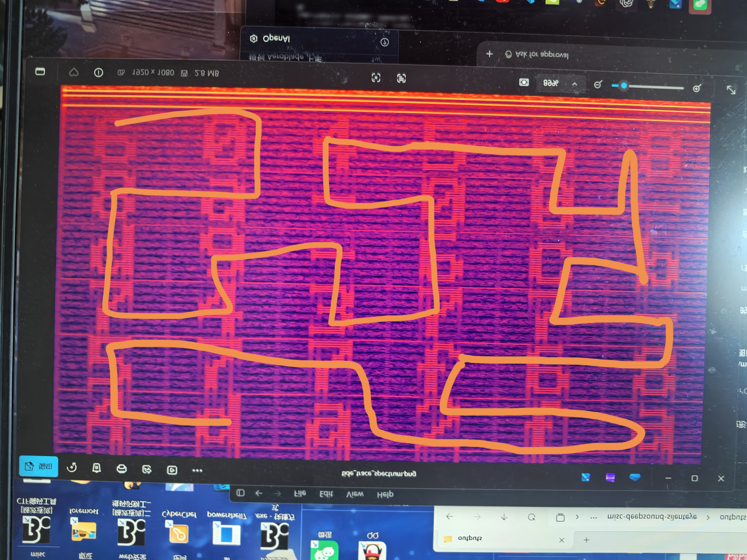Go forward using arrow beside File menu
The height and width of the screenshot is (560, 747).
point(278,493)
